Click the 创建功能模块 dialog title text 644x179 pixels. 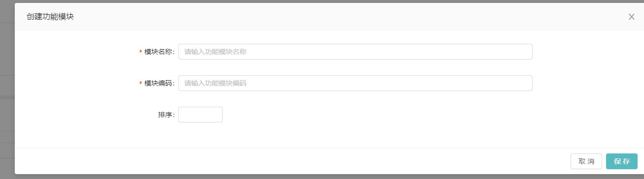coord(50,17)
